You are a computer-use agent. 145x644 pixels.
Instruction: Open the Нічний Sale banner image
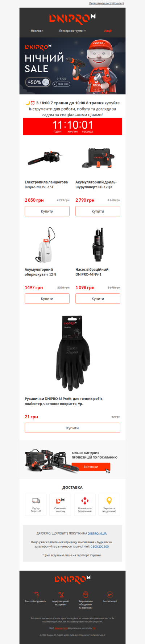[72, 66]
